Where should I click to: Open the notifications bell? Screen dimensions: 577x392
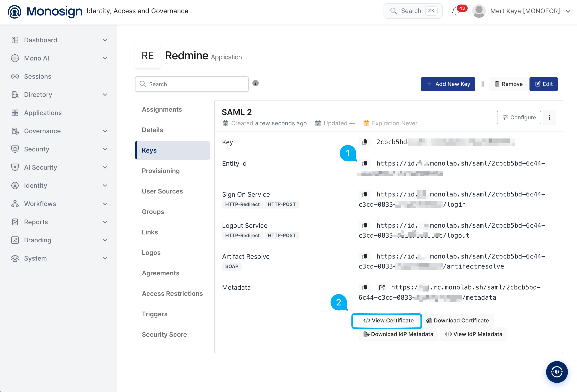point(455,11)
